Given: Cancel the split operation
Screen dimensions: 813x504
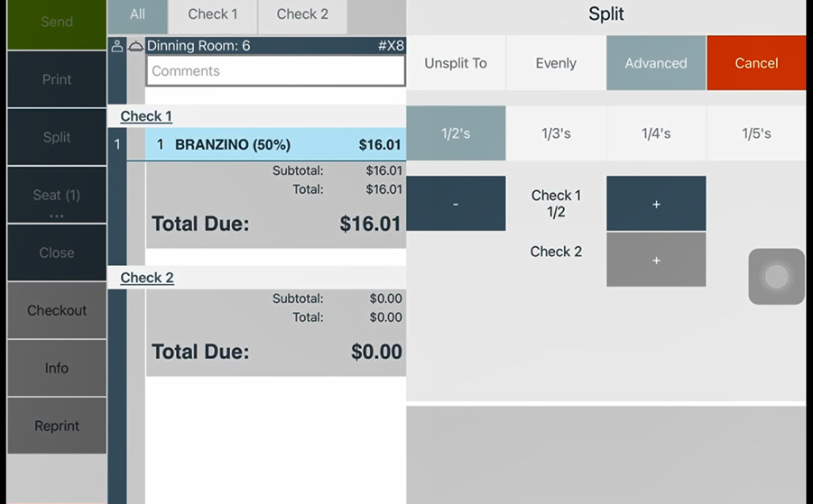Looking at the screenshot, I should (x=756, y=63).
